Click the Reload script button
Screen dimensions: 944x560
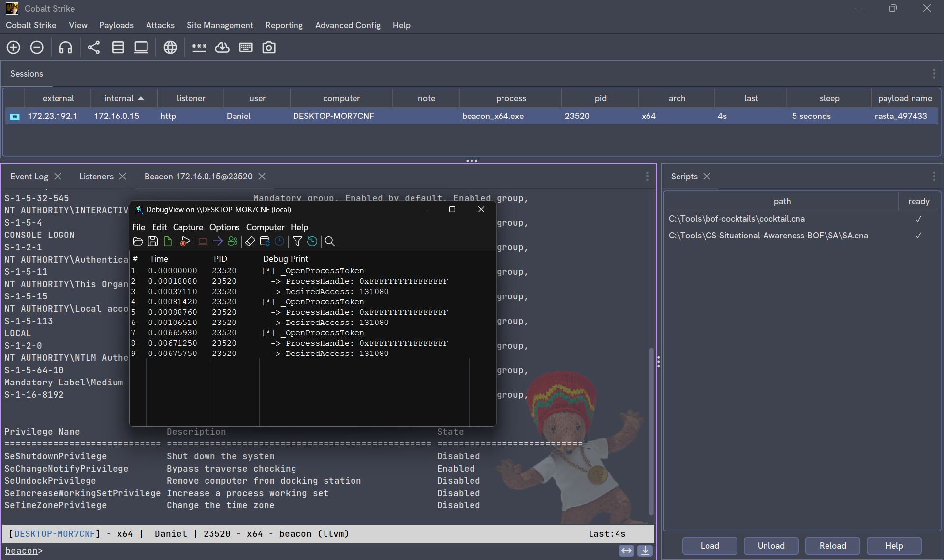[832, 546]
